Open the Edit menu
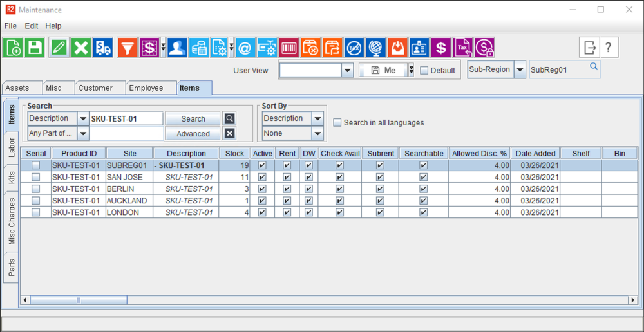The height and width of the screenshot is (332, 644). point(32,26)
